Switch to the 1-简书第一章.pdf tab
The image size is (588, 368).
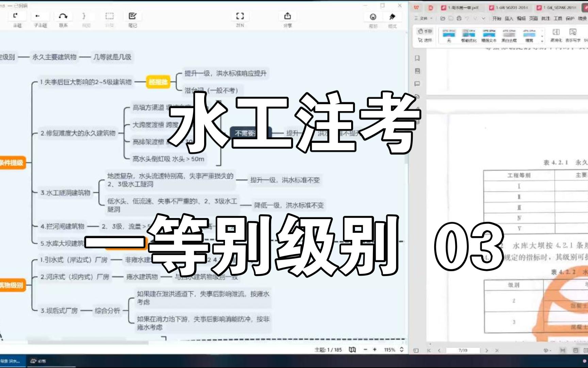pos(460,7)
